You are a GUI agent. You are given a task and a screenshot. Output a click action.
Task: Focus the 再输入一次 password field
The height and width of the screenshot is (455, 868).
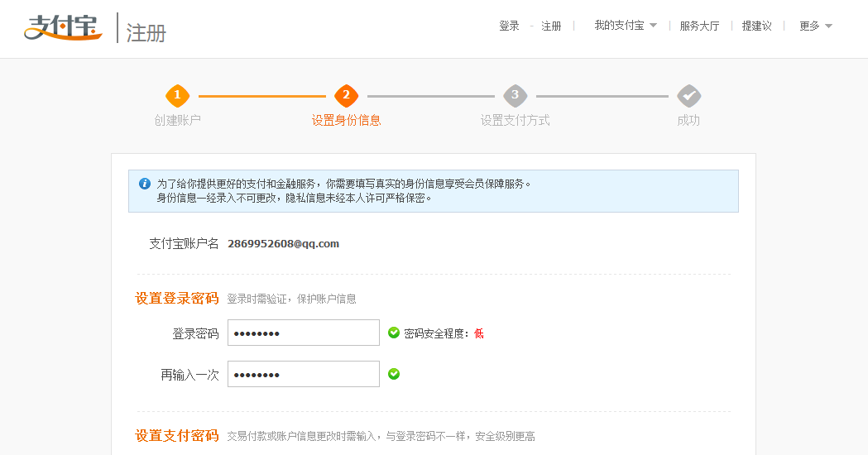(304, 374)
